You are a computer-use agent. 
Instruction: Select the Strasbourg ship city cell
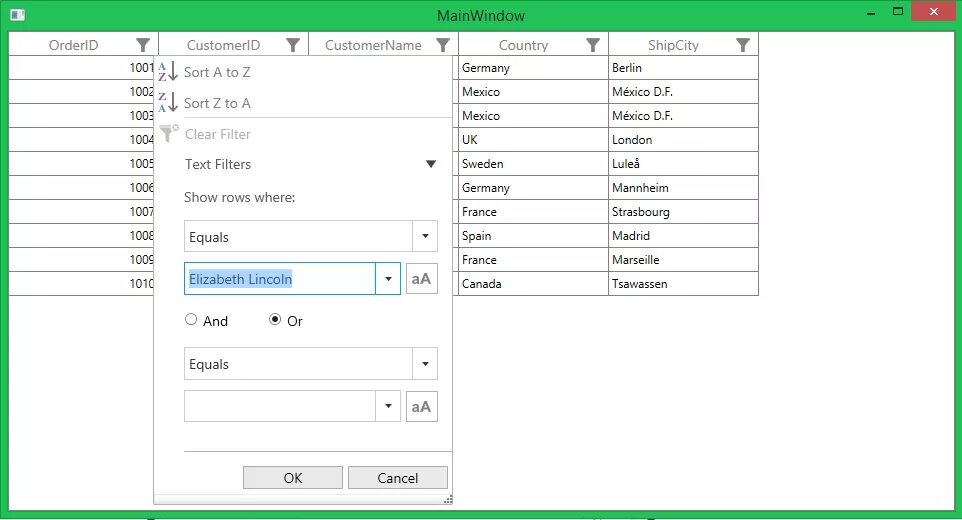[683, 212]
